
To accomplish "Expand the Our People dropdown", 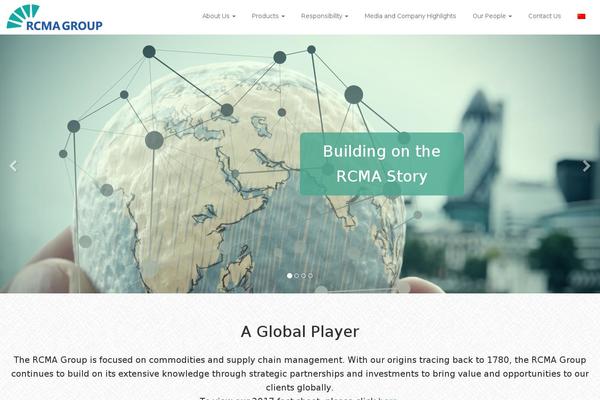I will pyautogui.click(x=492, y=16).
